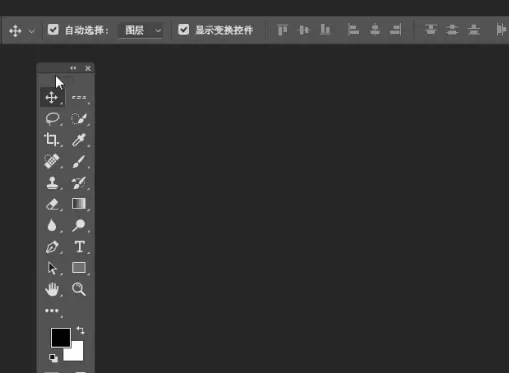Image resolution: width=509 pixels, height=373 pixels.
Task: Distribute top edges in options bar
Action: (x=431, y=30)
